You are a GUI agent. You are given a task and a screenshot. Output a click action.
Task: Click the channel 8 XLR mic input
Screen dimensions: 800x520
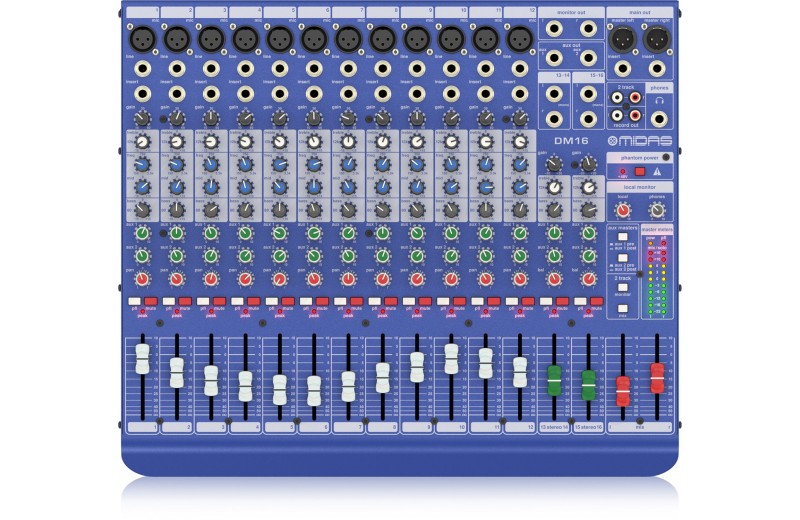tap(383, 39)
